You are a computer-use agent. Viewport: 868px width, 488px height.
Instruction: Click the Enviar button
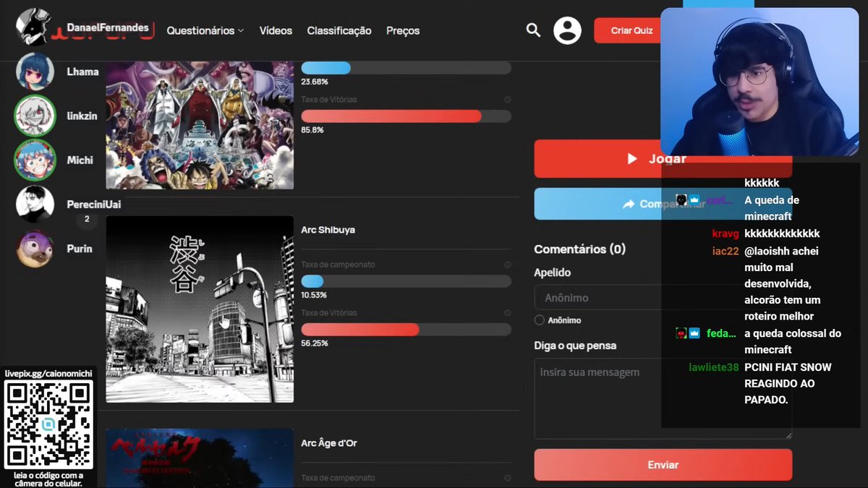click(663, 465)
